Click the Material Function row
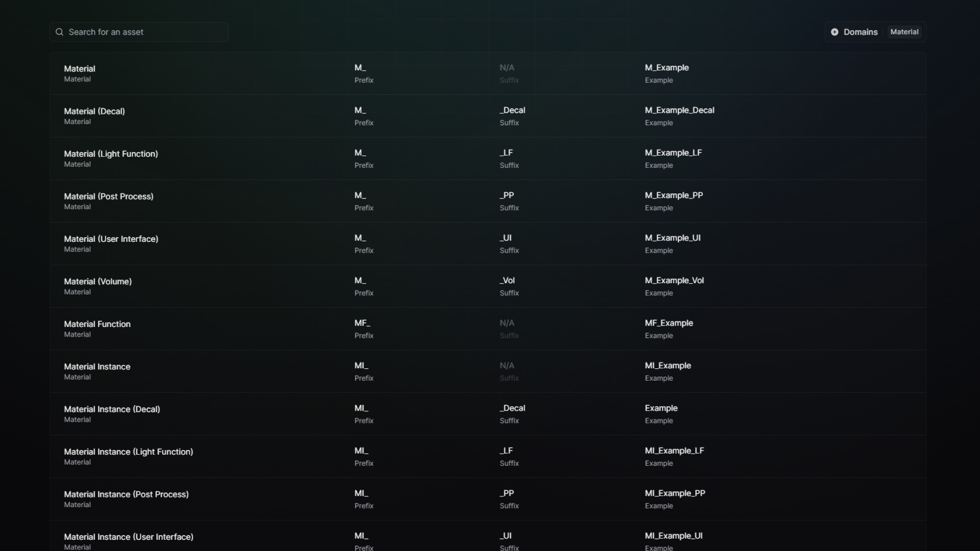This screenshot has width=980, height=551. click(204, 328)
